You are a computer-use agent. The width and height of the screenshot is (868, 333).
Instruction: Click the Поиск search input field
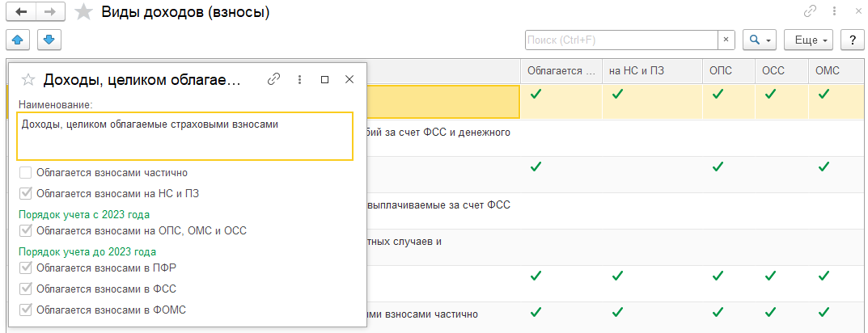point(621,40)
